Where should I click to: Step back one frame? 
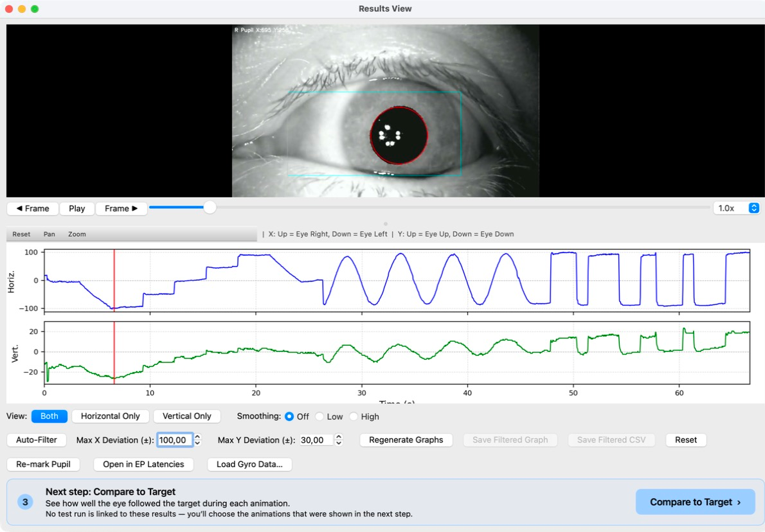[33, 209]
